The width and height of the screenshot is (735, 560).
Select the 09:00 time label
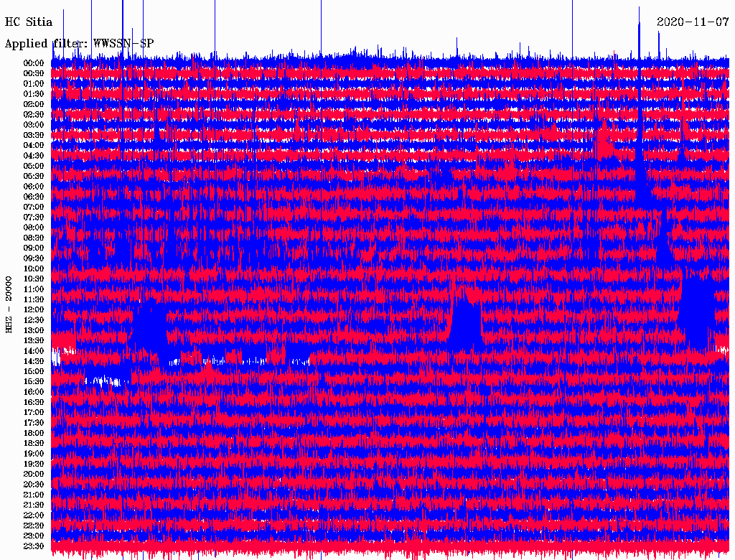click(x=34, y=248)
